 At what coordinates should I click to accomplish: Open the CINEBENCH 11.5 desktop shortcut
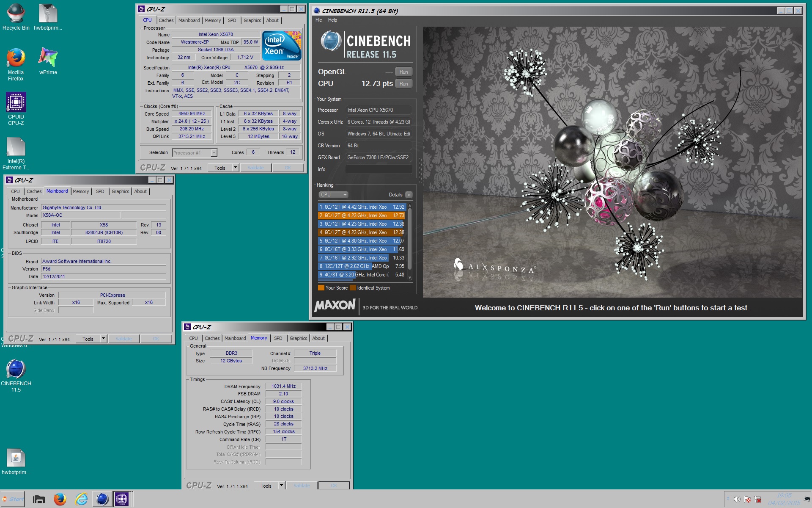pyautogui.click(x=16, y=375)
